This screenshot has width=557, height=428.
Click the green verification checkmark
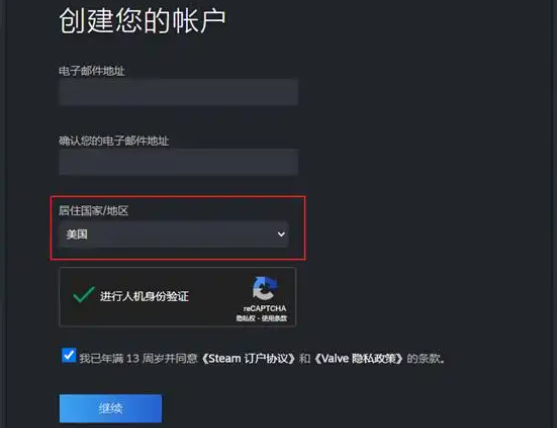coord(83,294)
